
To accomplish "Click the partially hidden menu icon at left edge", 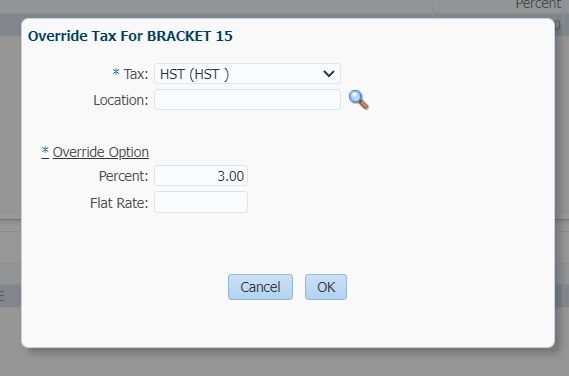I will coord(2,296).
